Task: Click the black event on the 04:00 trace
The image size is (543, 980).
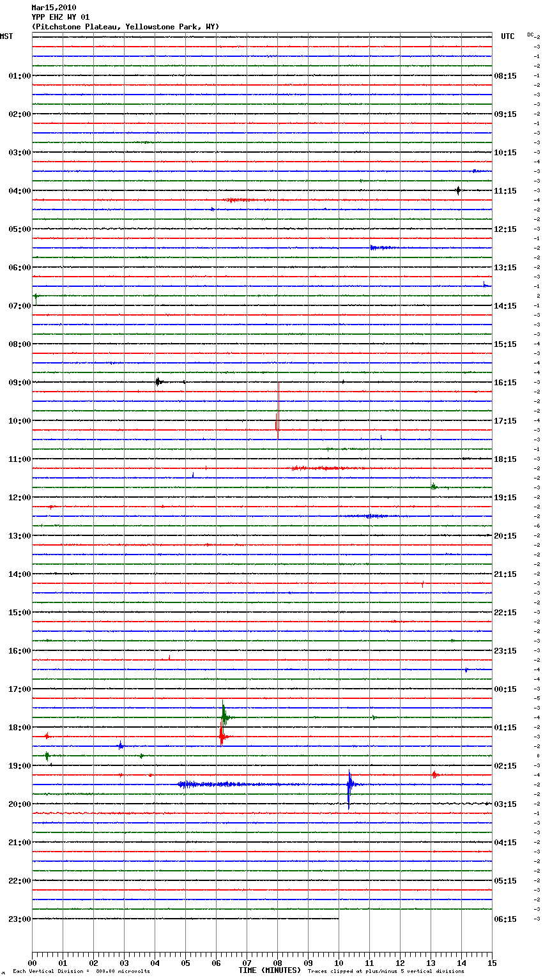Action: [458, 190]
